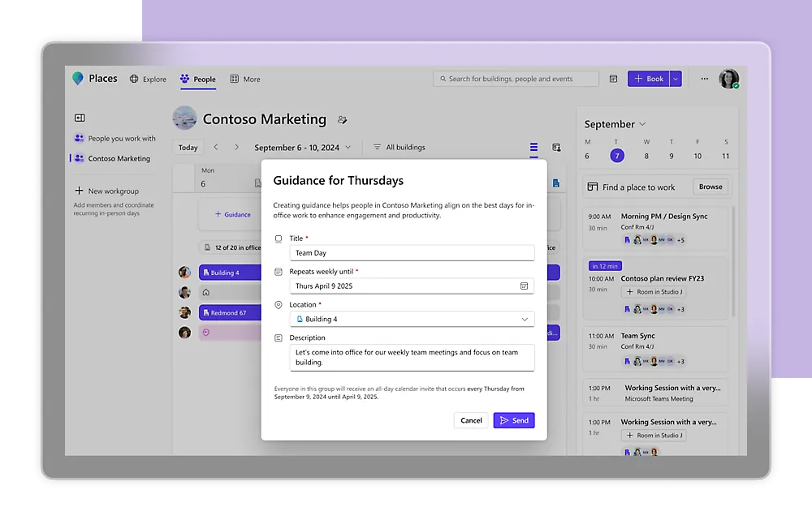Collapse the left sidebar panel icon

(x=80, y=118)
